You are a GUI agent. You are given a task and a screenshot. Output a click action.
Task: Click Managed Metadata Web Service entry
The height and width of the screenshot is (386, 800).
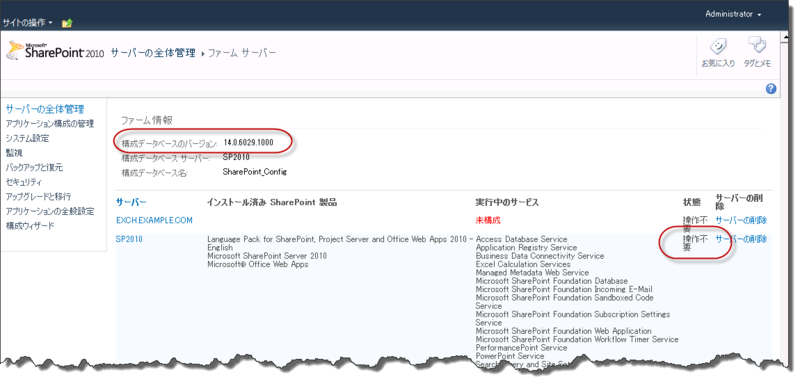click(532, 272)
